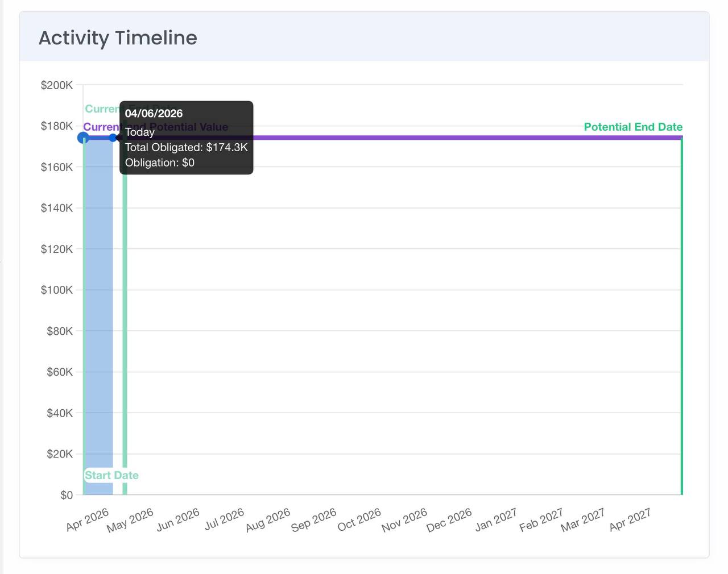Select the light blue obligation bar
This screenshot has height=574, width=728.
pos(98,313)
